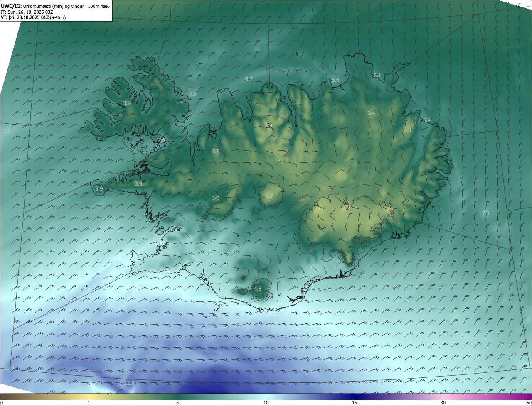Select the 11.9 value at the bottom-left edge
This screenshot has height=406, width=532.
coord(9,368)
